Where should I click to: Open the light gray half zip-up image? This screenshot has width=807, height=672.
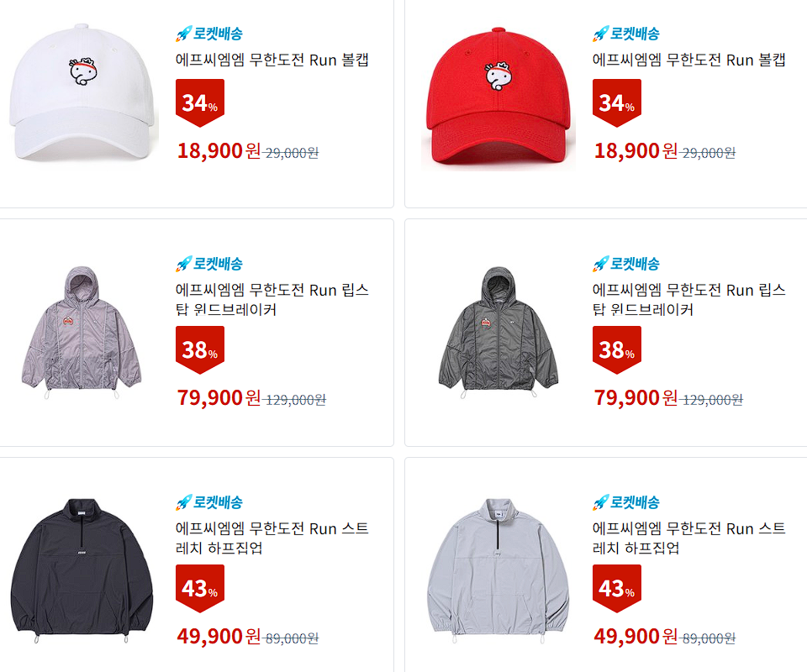(x=498, y=570)
